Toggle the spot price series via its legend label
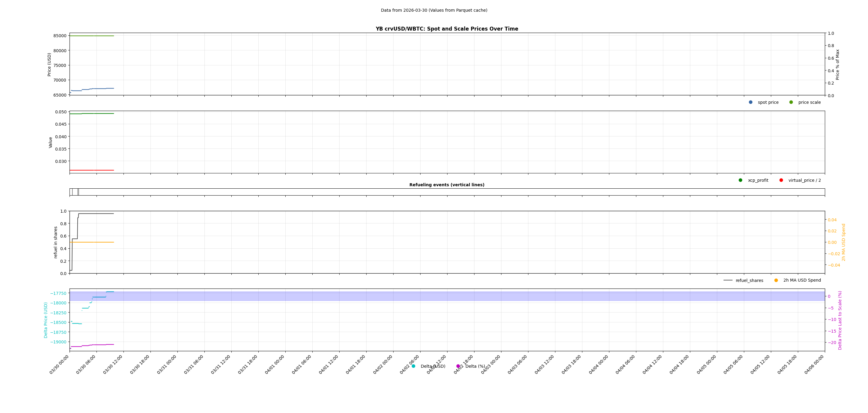Viewport: 868px width, 413px height. [768, 102]
